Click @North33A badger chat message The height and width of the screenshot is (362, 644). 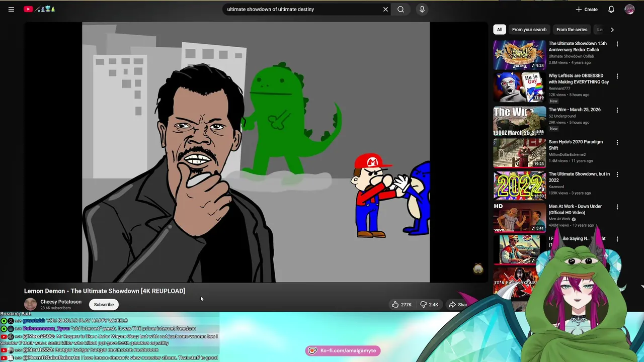[x=80, y=350]
